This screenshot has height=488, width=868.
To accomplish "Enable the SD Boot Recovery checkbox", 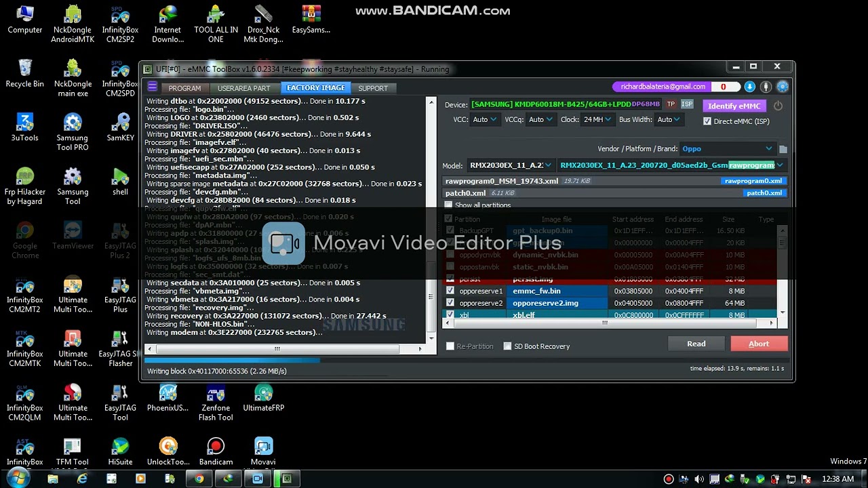I will (x=507, y=346).
